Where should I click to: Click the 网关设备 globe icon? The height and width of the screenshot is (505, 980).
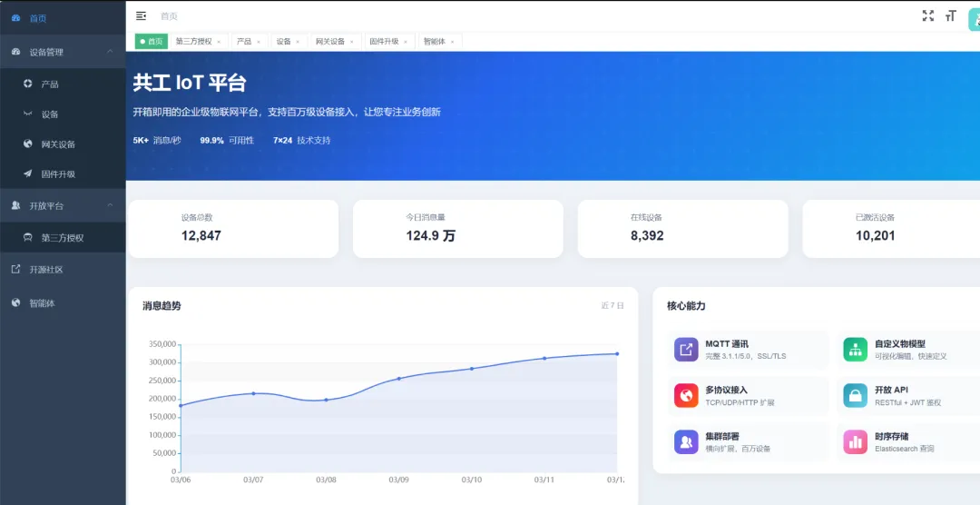(27, 144)
